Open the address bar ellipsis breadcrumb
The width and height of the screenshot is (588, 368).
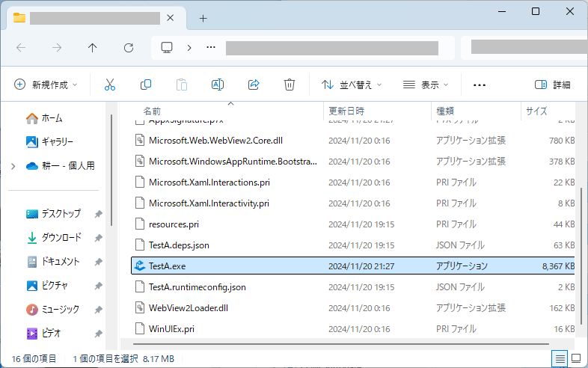[x=211, y=47]
